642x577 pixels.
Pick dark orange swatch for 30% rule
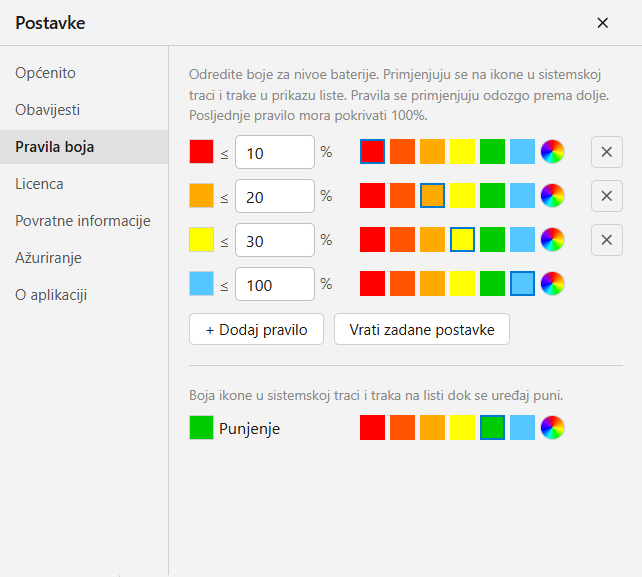point(402,240)
